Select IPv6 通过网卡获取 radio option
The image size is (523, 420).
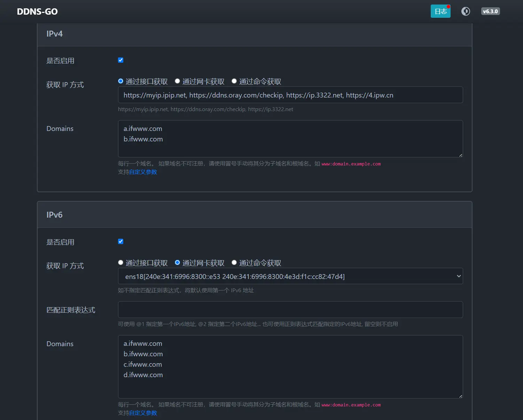[x=177, y=263]
